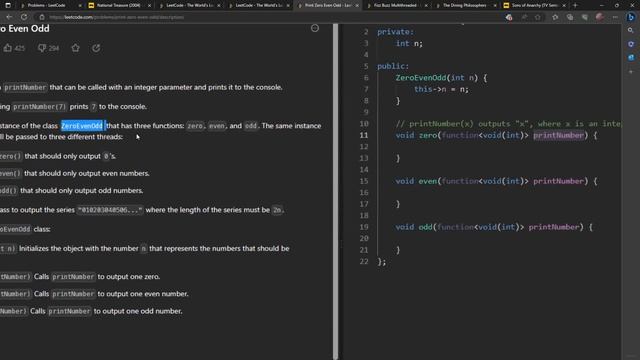Screen dimensions: 640x360
Task: Click the private: keyword in editor
Action: 395,32
